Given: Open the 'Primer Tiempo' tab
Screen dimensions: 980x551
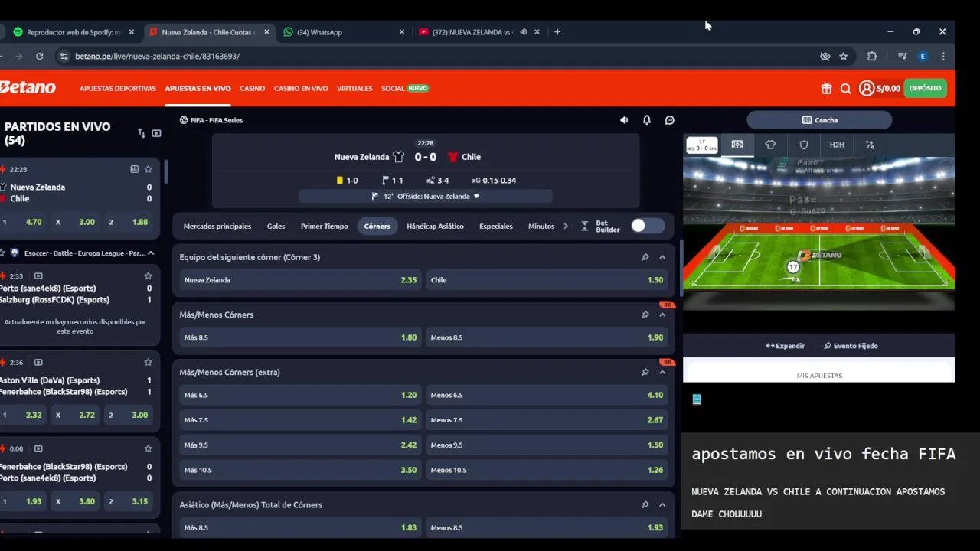Looking at the screenshot, I should (x=325, y=226).
